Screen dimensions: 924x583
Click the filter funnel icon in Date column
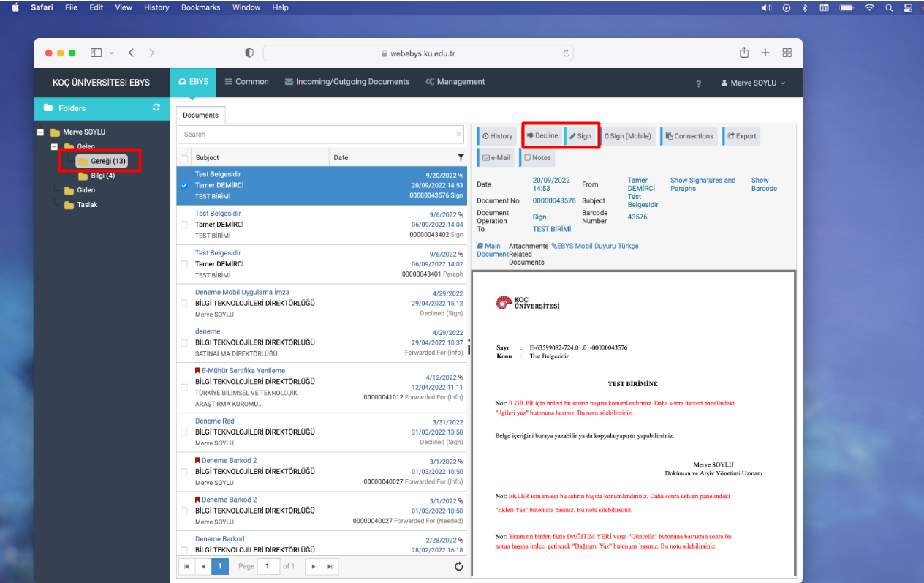tap(461, 157)
